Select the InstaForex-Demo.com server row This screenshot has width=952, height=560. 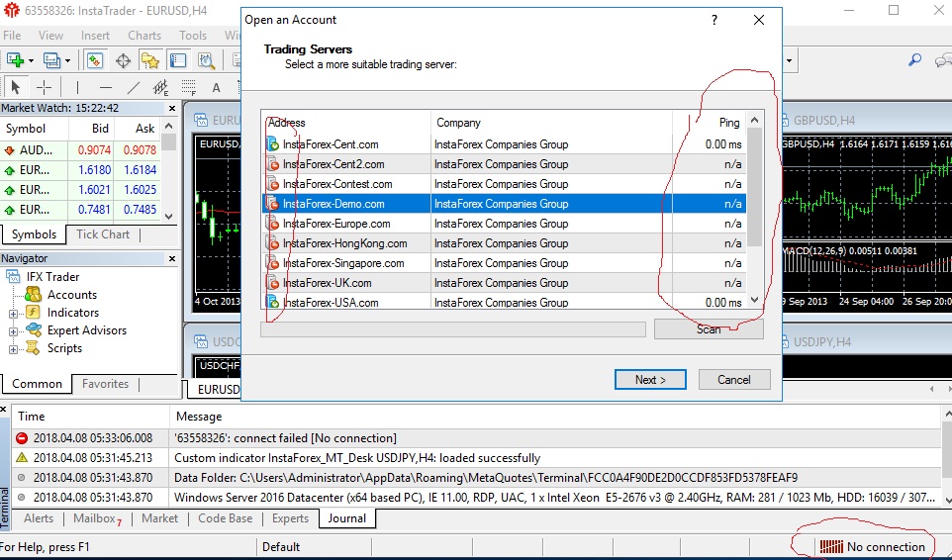504,204
